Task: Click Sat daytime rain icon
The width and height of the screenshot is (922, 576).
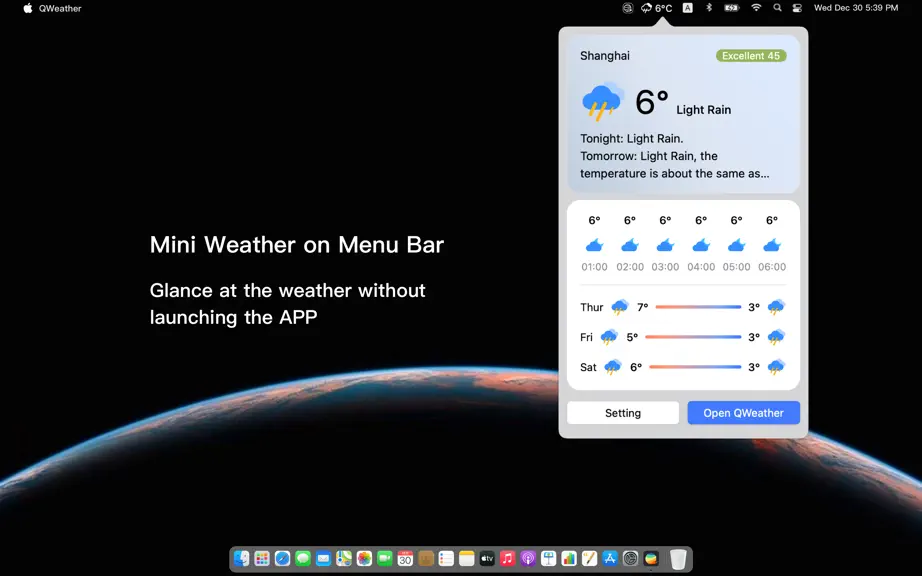Action: [x=613, y=367]
